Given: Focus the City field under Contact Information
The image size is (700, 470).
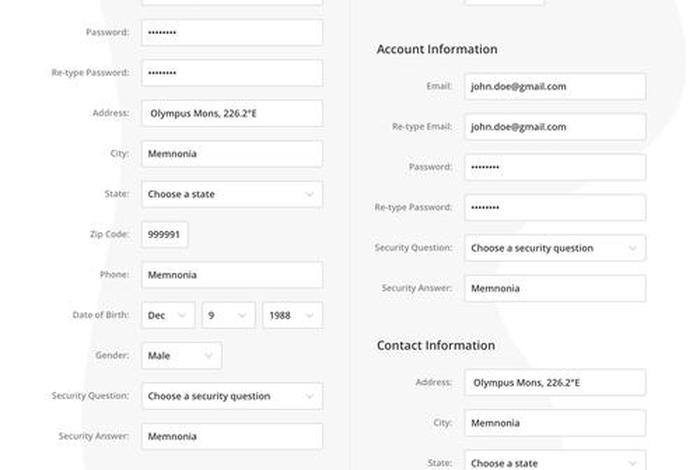Looking at the screenshot, I should pos(555,423).
